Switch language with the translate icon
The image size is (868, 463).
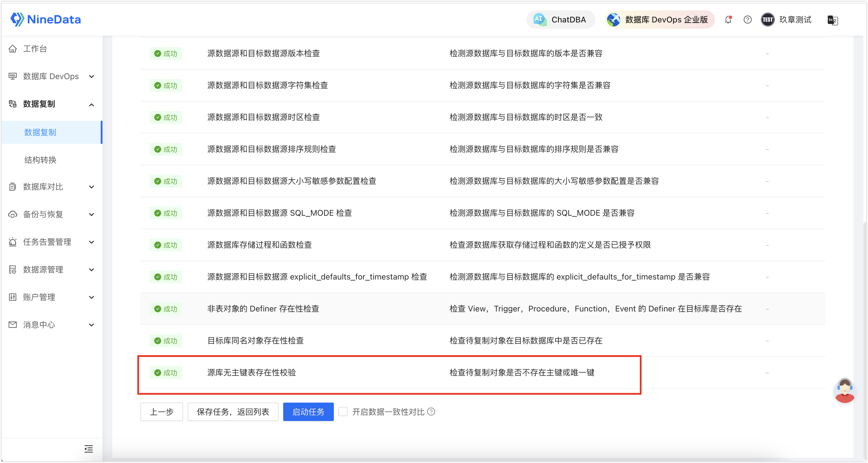coord(833,20)
